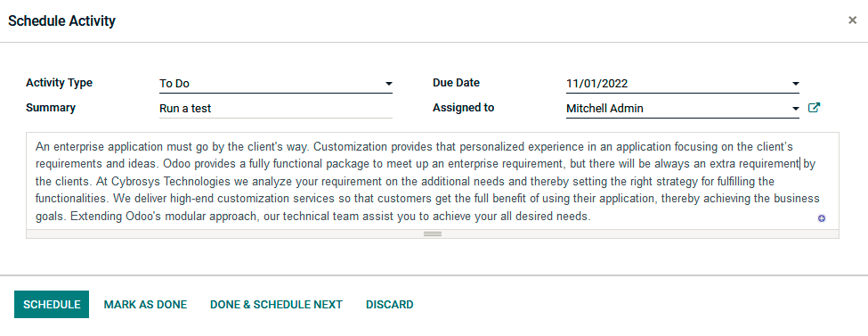This screenshot has width=868, height=336.
Task: Select the To Do activity type field
Action: [x=276, y=84]
